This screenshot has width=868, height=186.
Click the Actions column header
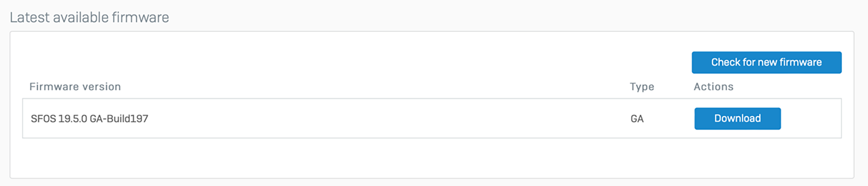pyautogui.click(x=713, y=87)
